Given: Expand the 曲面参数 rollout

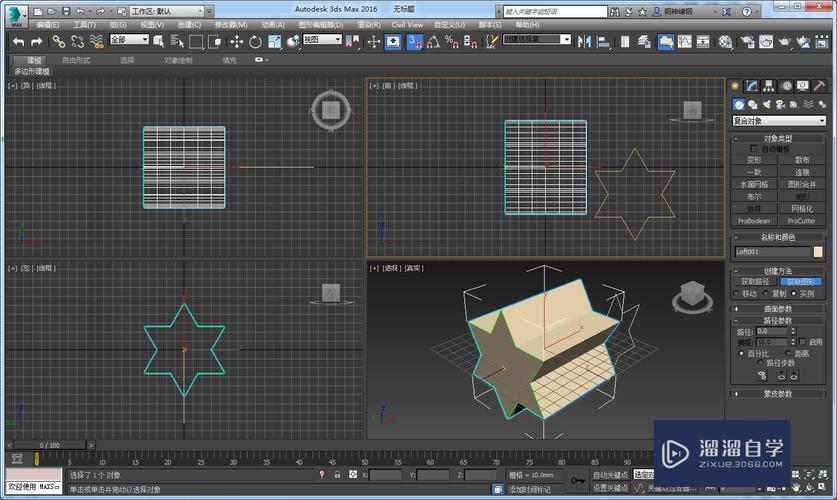Looking at the screenshot, I should click(778, 309).
